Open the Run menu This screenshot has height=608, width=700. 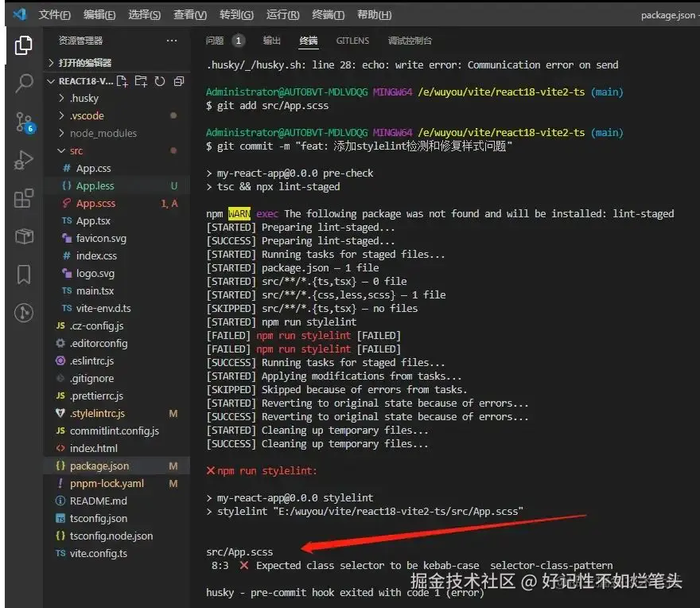(x=282, y=15)
